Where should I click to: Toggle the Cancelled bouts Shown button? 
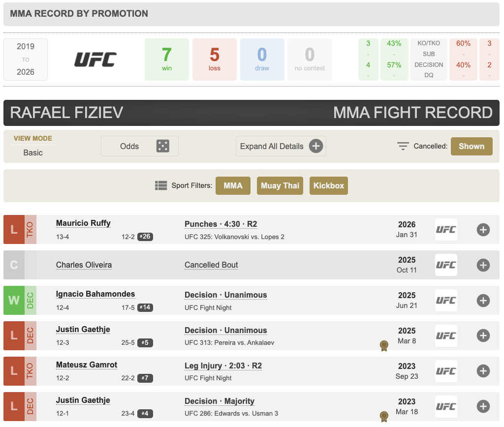(471, 146)
